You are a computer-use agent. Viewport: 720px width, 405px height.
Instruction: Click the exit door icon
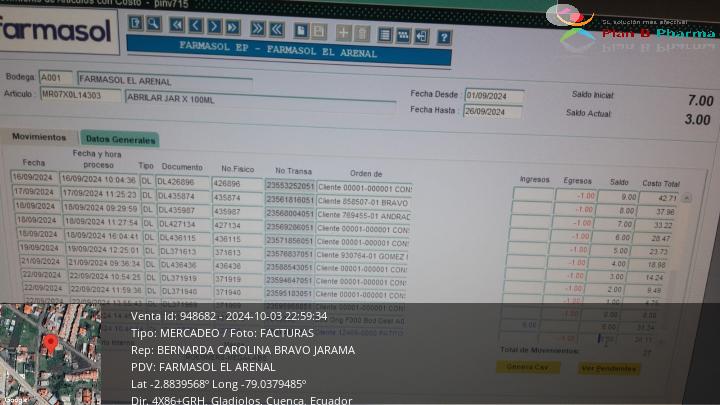pos(422,36)
